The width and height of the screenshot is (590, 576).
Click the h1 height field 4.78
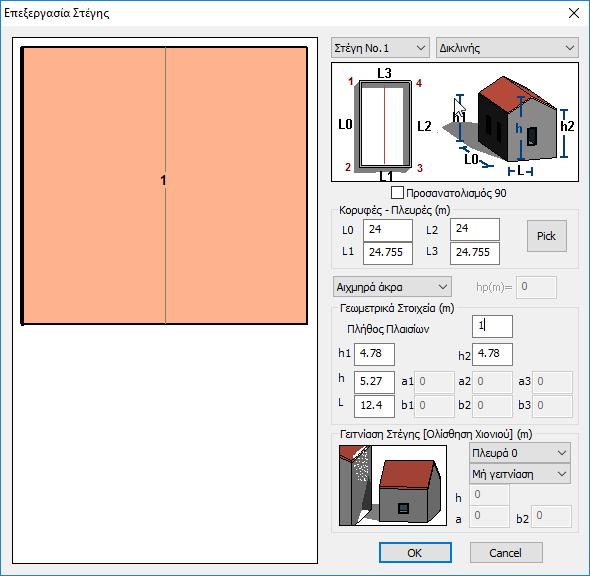[x=374, y=354]
